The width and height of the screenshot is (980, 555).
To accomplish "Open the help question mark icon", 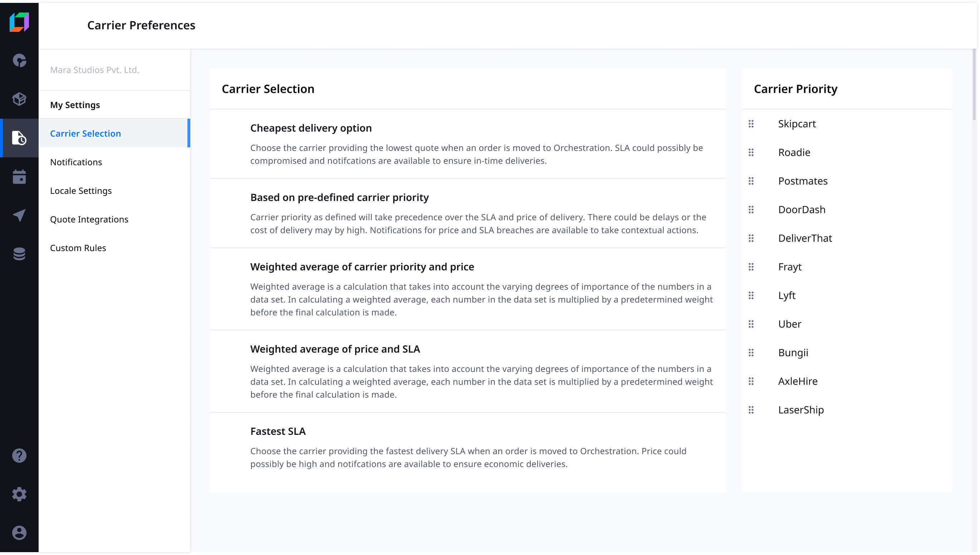I will tap(19, 456).
